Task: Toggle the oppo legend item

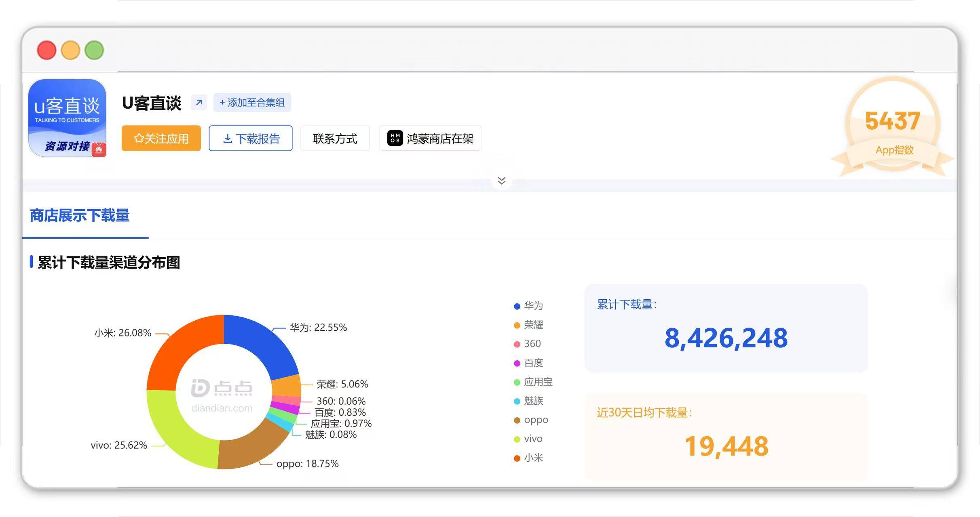Action: tap(531, 420)
